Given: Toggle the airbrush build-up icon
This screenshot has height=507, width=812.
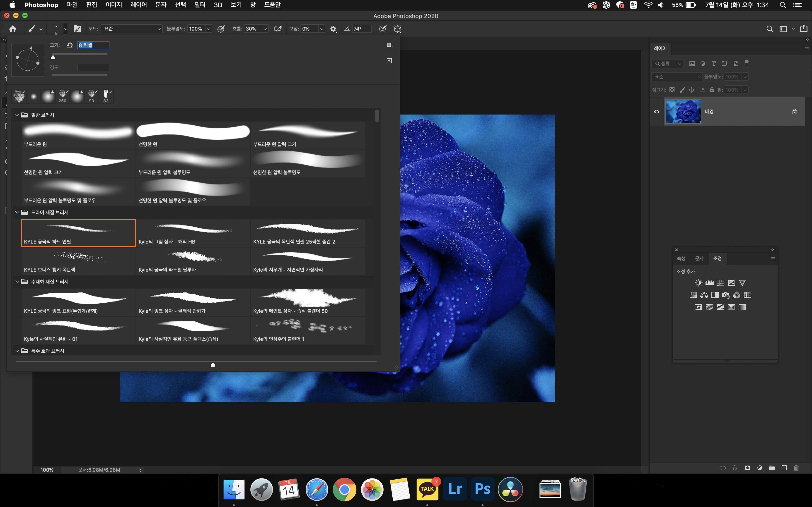Looking at the screenshot, I should 278,29.
